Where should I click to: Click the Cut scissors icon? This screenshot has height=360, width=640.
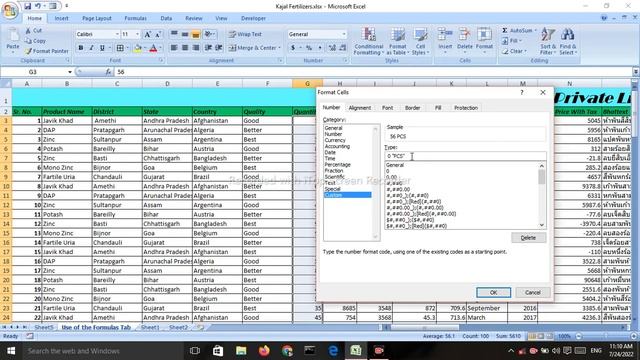[28, 31]
